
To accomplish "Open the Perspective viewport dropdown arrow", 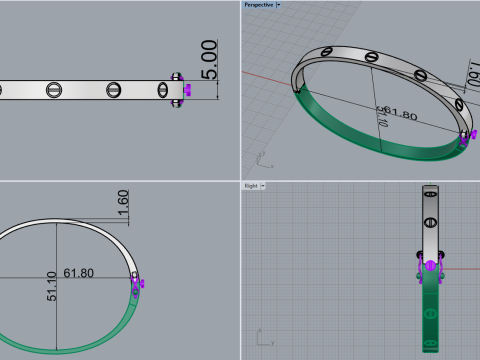I will [x=279, y=5].
